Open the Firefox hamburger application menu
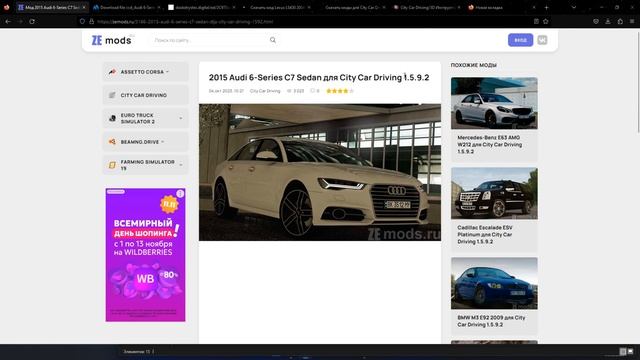This screenshot has height=360, width=640. (632, 21)
